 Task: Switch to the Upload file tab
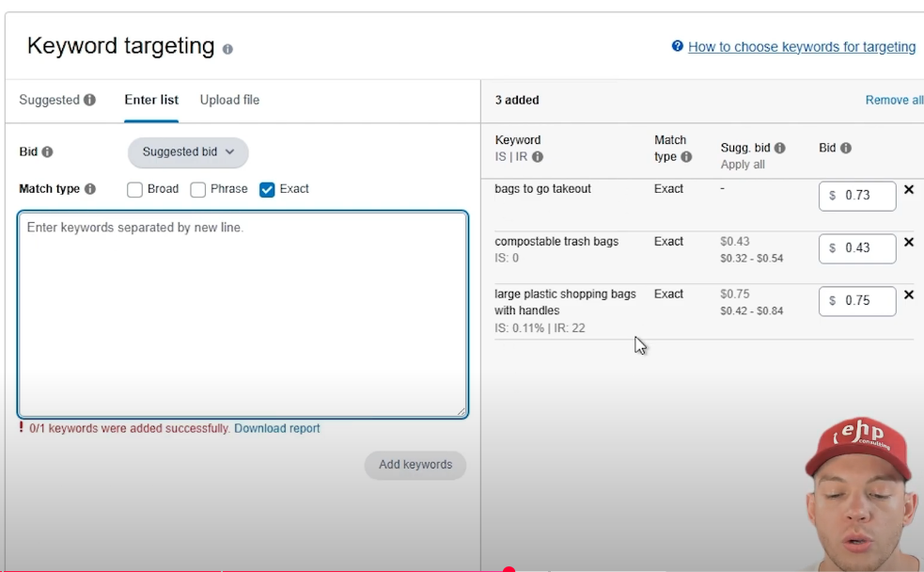[228, 100]
